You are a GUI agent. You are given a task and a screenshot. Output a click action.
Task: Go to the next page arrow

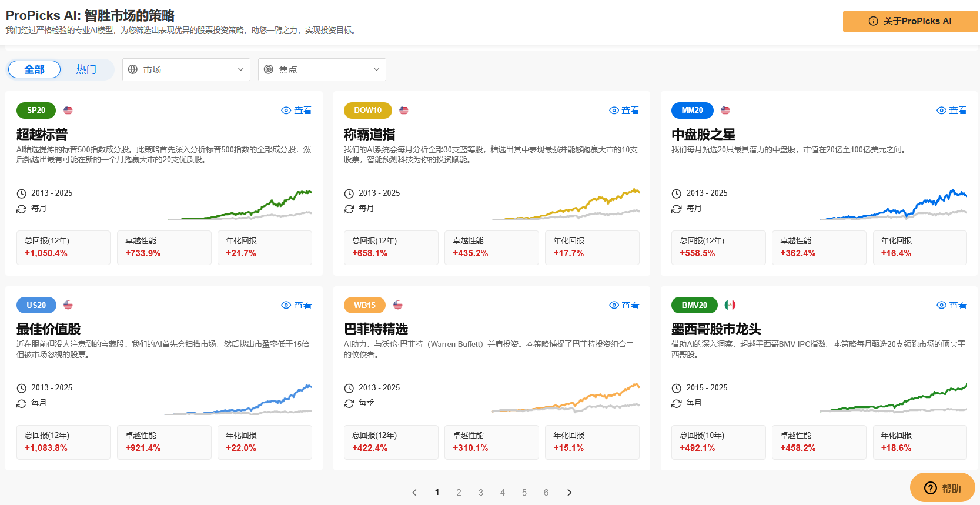[569, 493]
